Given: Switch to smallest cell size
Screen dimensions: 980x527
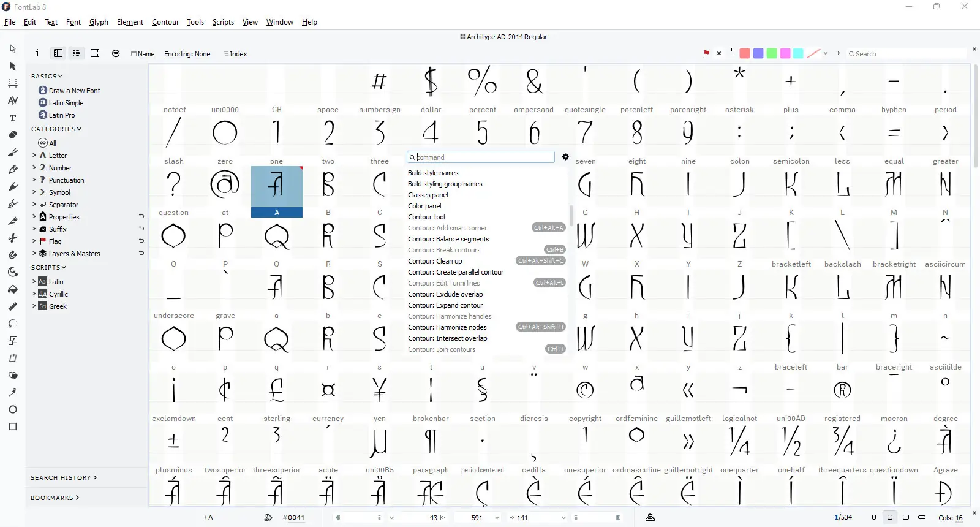Looking at the screenshot, I should (x=874, y=517).
